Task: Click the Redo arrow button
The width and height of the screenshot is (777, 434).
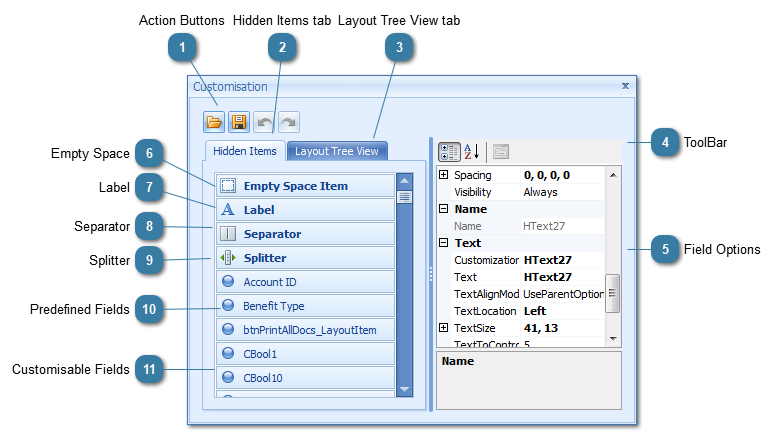Action: click(289, 122)
